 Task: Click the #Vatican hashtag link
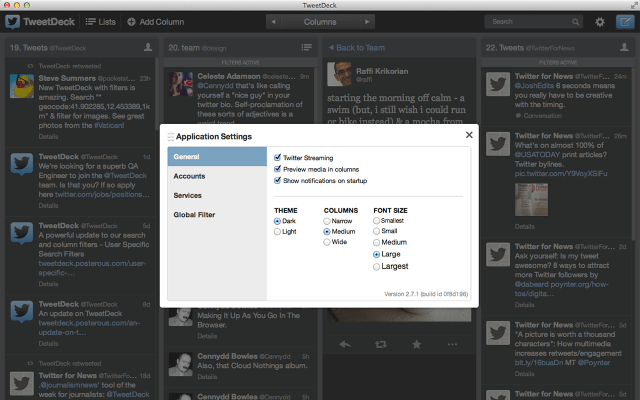(109, 126)
